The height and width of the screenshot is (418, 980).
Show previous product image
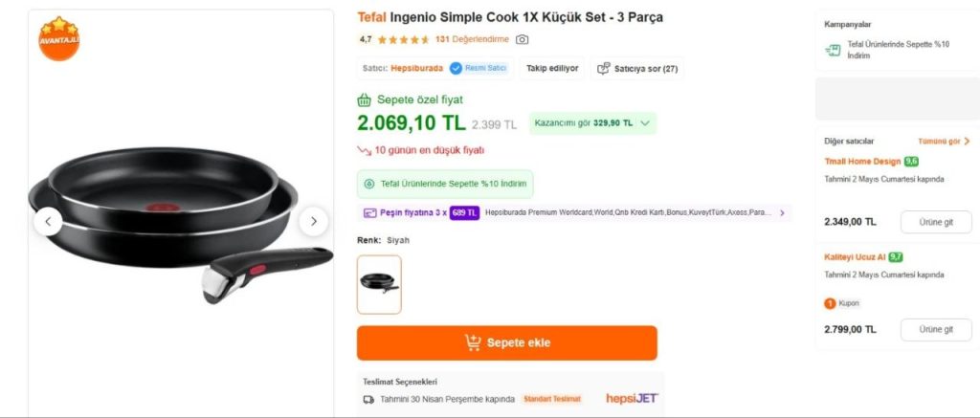tap(48, 222)
